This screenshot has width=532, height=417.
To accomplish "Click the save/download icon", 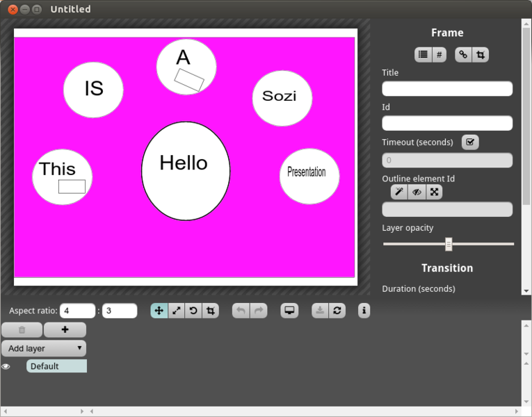I will [320, 311].
